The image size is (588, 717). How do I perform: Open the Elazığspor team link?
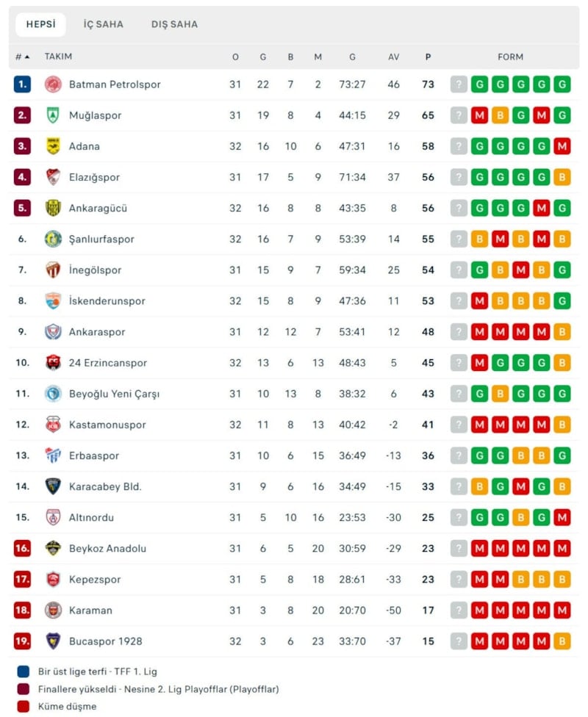[94, 177]
